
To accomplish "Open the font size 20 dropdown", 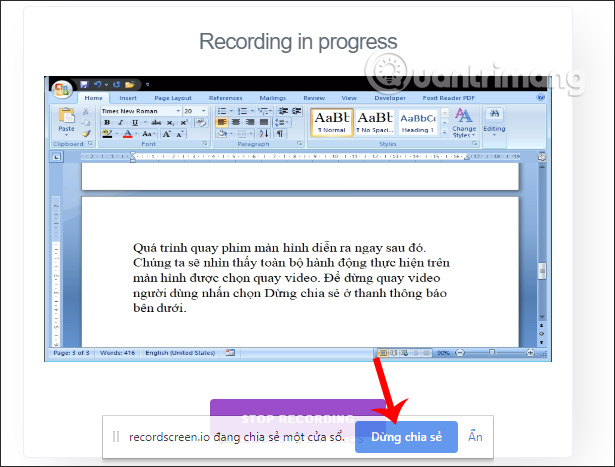I will click(x=204, y=111).
